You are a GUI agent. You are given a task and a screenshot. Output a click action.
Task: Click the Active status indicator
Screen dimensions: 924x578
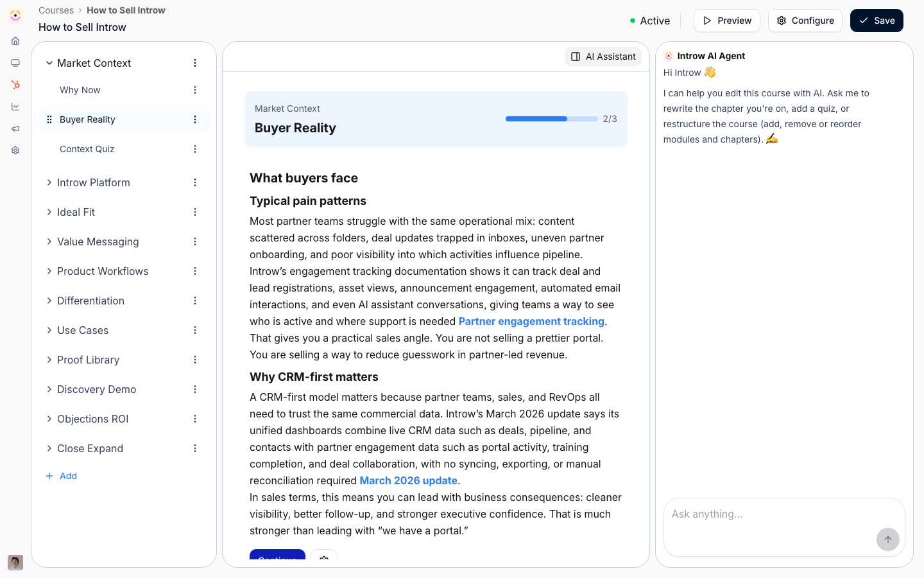pyautogui.click(x=650, y=21)
